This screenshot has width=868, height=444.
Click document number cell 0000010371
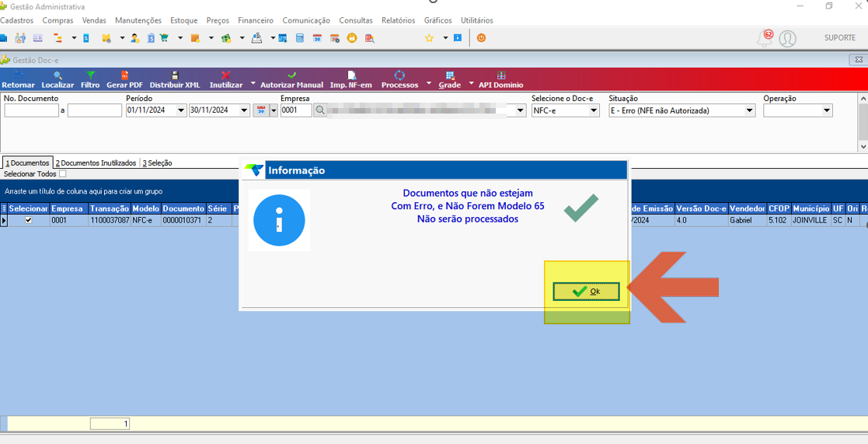[183, 220]
